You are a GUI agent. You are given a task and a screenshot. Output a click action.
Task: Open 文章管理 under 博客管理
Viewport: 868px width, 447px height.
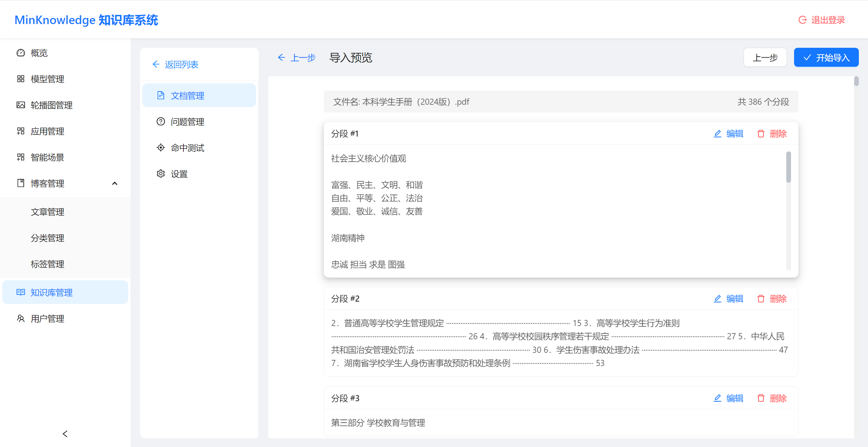47,212
